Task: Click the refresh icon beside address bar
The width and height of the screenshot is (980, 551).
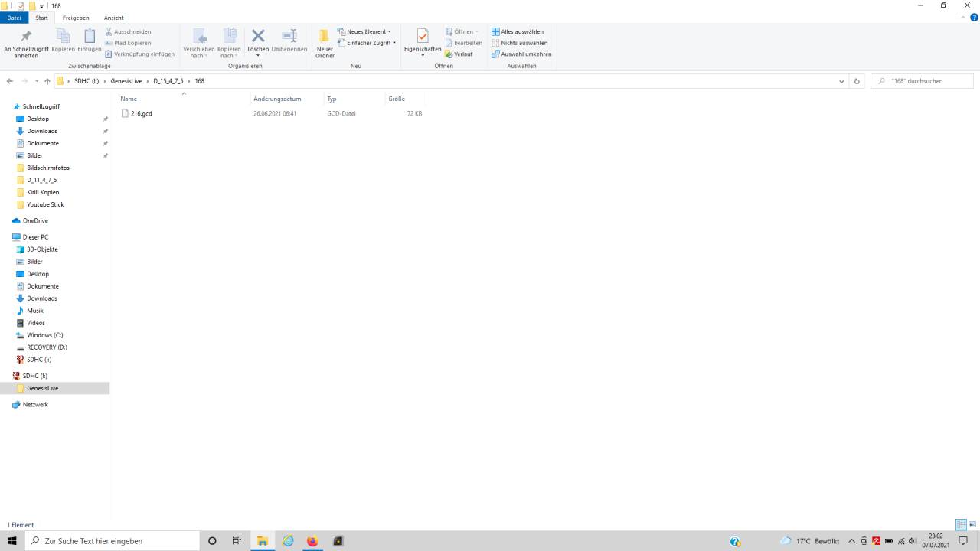Action: (x=857, y=81)
